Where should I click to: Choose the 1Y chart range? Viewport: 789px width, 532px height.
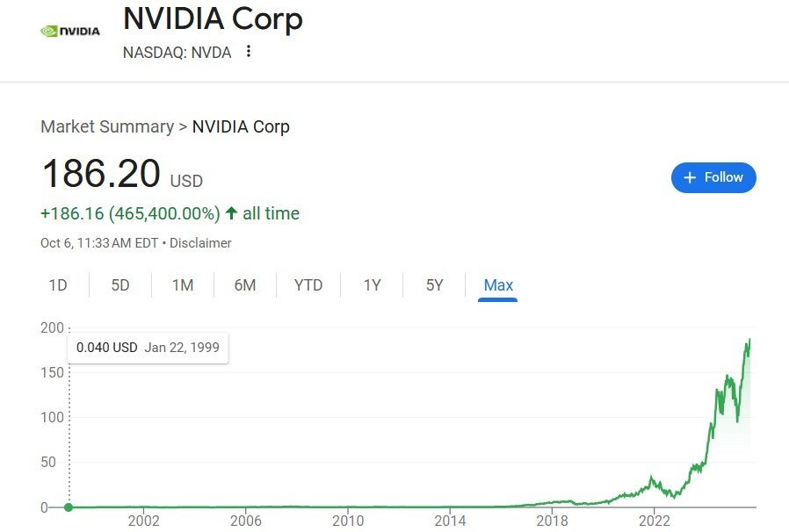click(x=372, y=285)
